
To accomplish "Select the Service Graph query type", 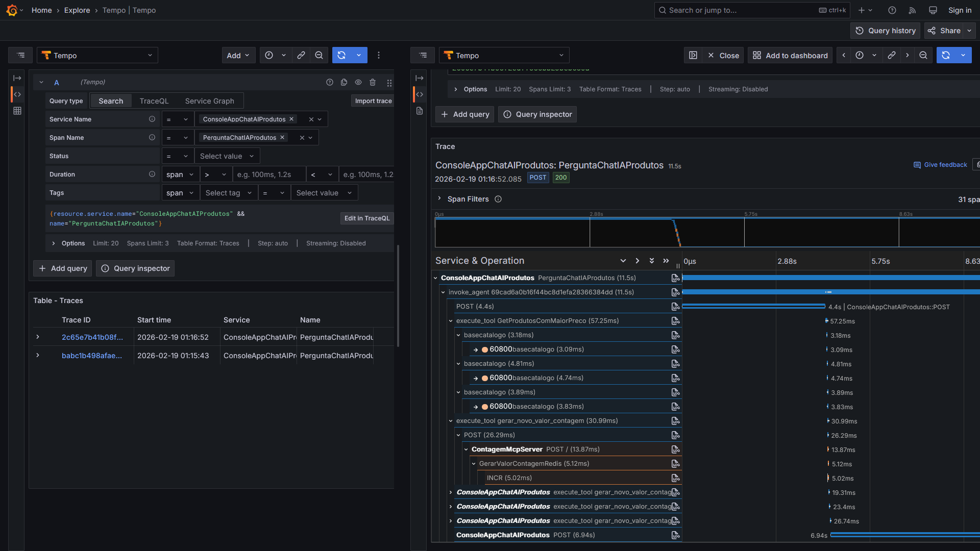I will 210,101.
